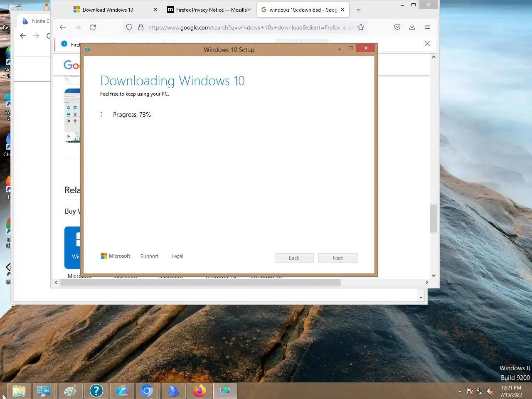The width and height of the screenshot is (532, 399).
Task: Open the Chromium browser taskbar icon
Action: pyautogui.click(x=147, y=391)
